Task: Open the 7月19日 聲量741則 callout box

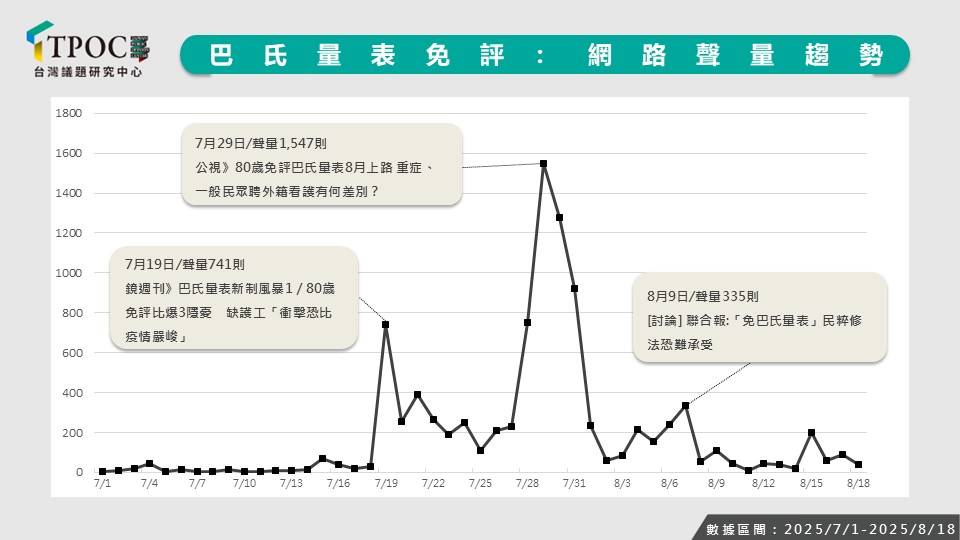Action: pyautogui.click(x=234, y=298)
